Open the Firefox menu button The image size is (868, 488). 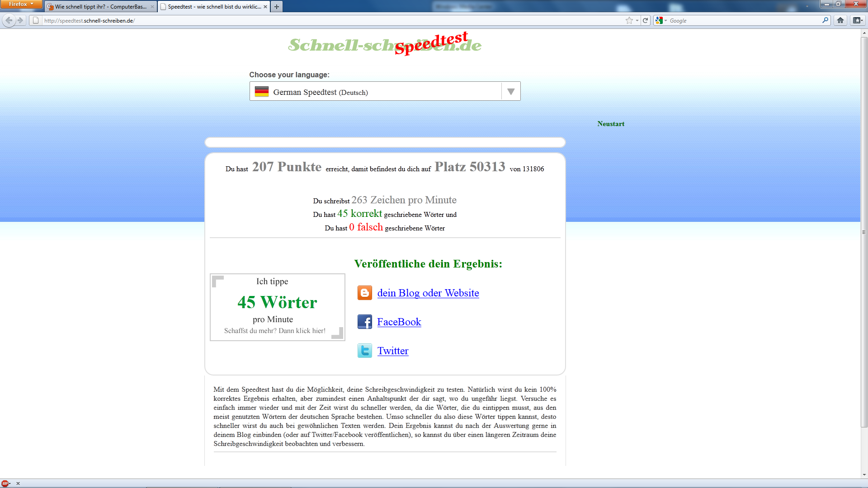21,4
